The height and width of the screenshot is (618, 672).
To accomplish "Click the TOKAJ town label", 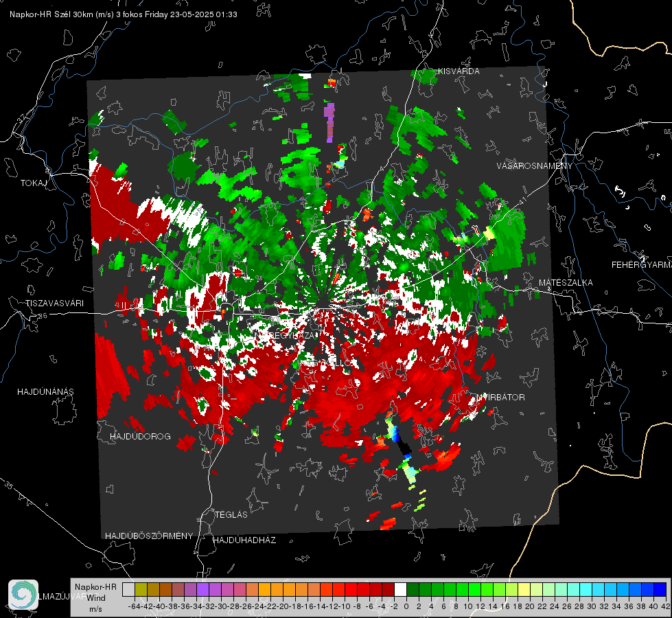I will [x=34, y=183].
